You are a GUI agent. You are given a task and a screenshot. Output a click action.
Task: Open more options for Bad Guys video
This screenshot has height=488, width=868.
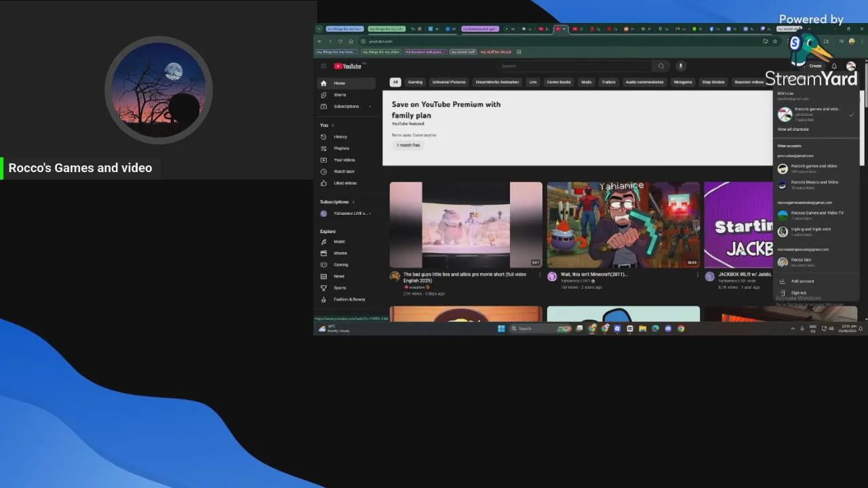tap(540, 275)
